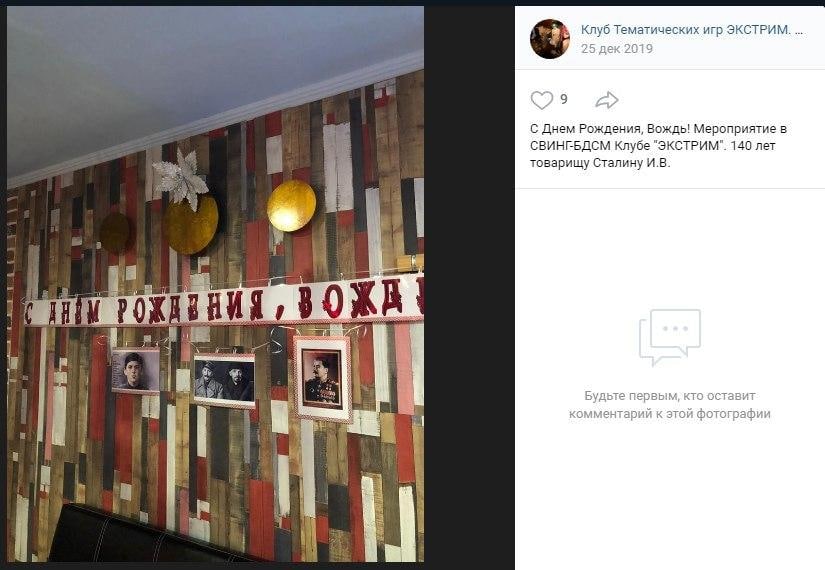Open the Клуб Тематических игр ЭКСТРИМ page
The width and height of the screenshot is (825, 570).
tap(686, 30)
